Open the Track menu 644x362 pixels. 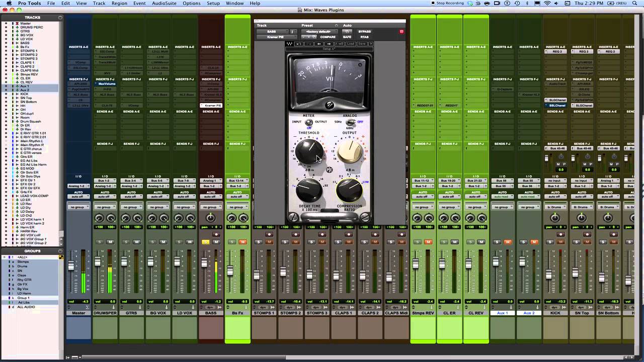[99, 4]
